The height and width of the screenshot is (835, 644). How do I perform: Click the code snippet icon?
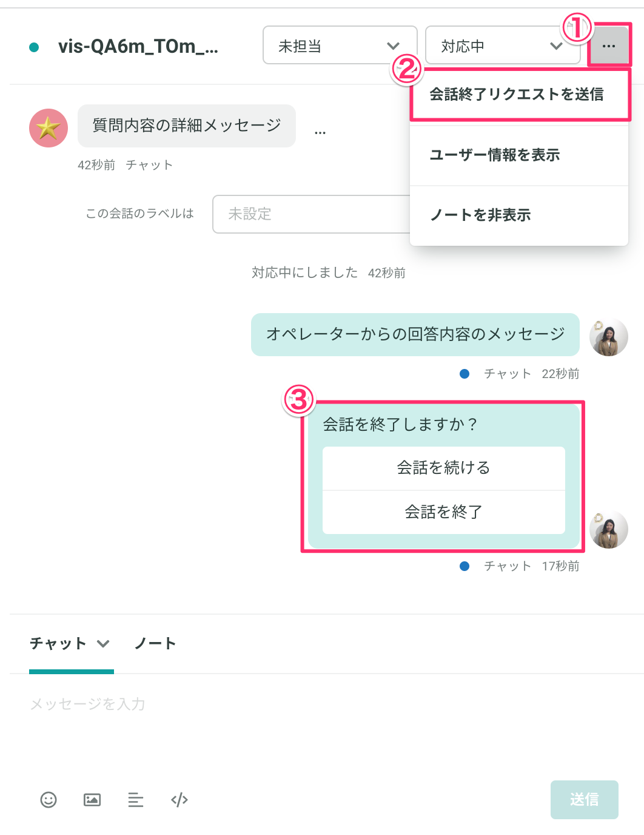pyautogui.click(x=179, y=800)
